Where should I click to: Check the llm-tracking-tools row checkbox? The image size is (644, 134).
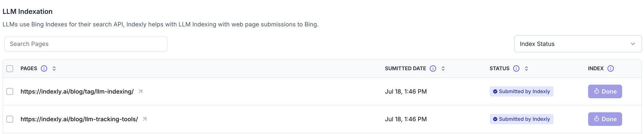tap(10, 119)
